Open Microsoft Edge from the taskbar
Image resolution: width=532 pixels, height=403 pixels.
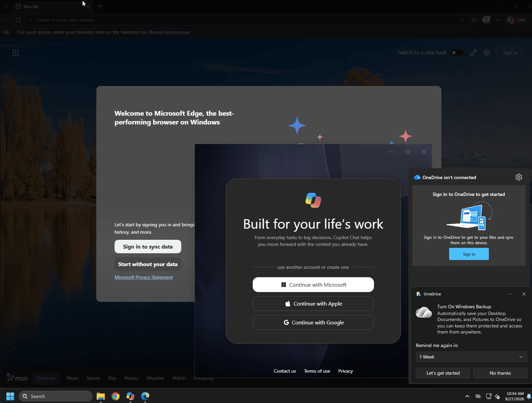click(145, 396)
